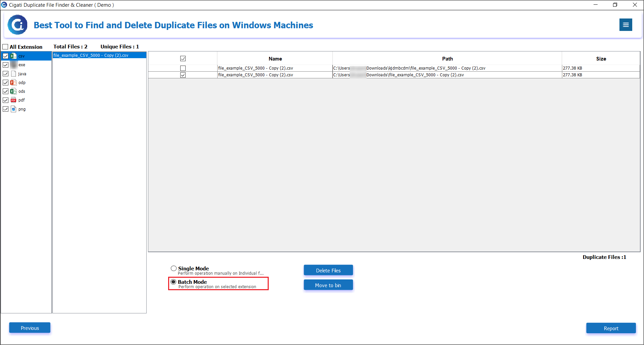Sort by the Path column header

447,59
